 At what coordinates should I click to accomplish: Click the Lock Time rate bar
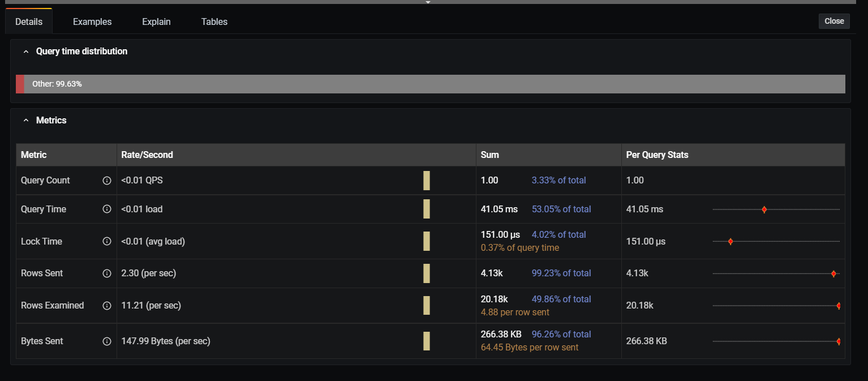click(427, 241)
